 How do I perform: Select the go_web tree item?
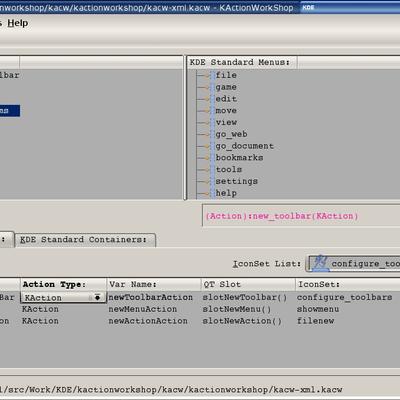[231, 134]
